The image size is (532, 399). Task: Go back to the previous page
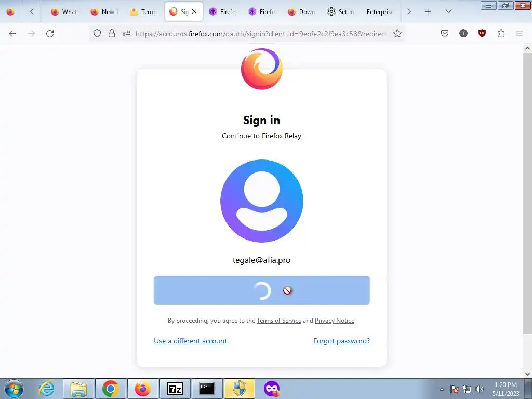tap(12, 34)
